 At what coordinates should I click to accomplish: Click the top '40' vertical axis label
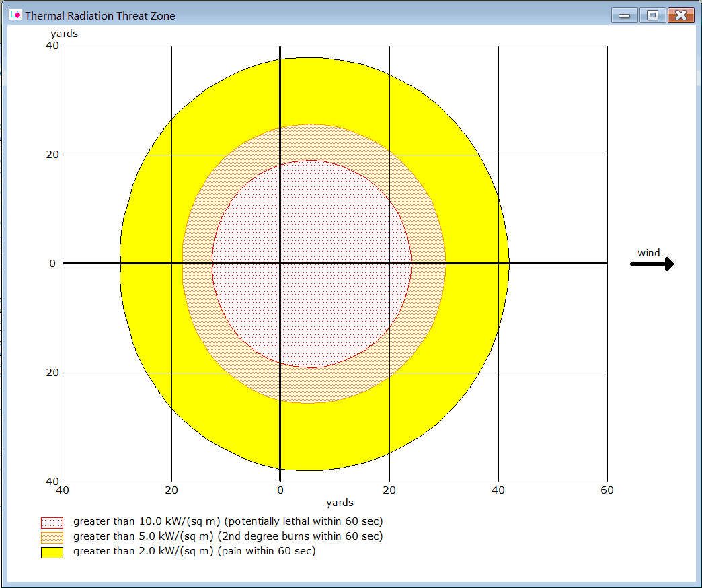click(x=52, y=46)
